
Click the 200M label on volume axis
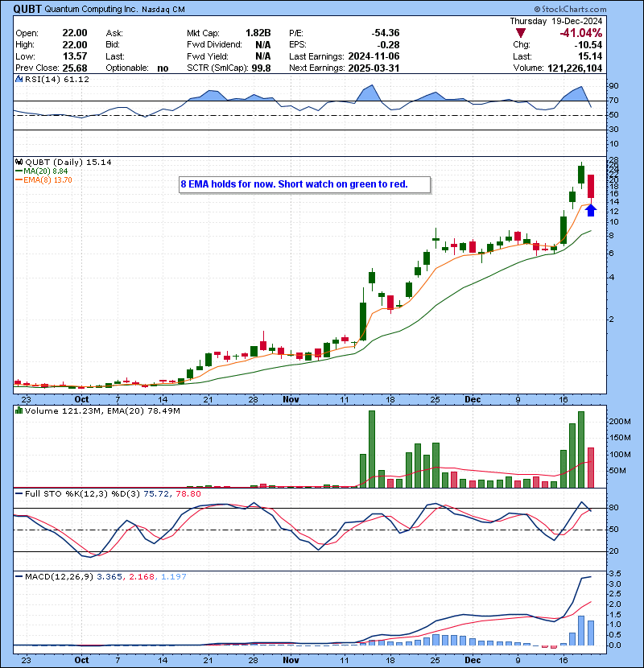(x=620, y=422)
